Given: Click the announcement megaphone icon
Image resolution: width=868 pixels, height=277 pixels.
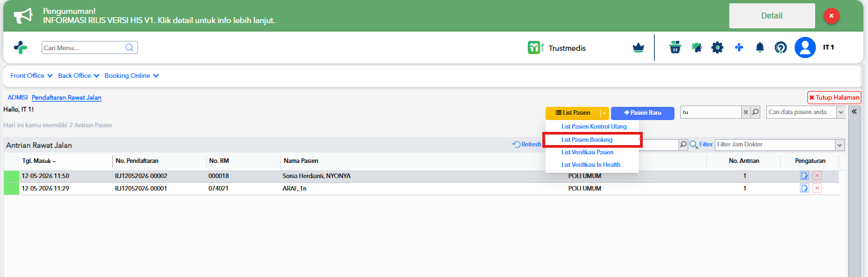Looking at the screenshot, I should pyautogui.click(x=22, y=15).
